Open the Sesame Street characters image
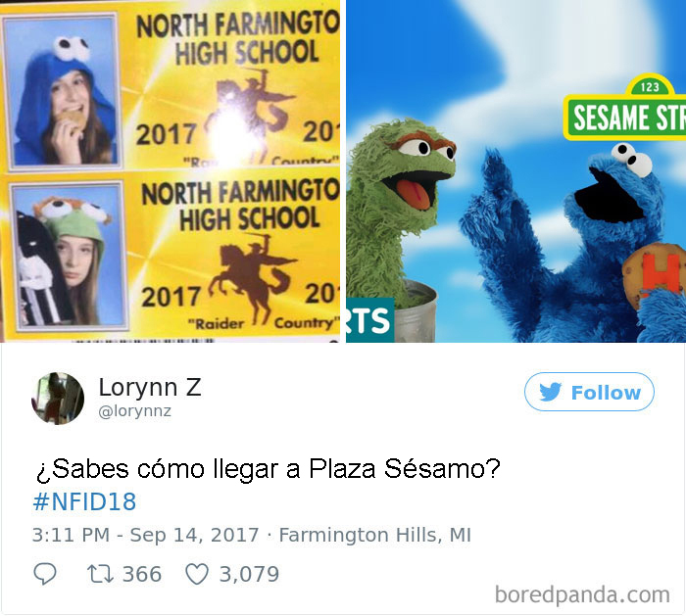686x616 pixels. pos(515,171)
